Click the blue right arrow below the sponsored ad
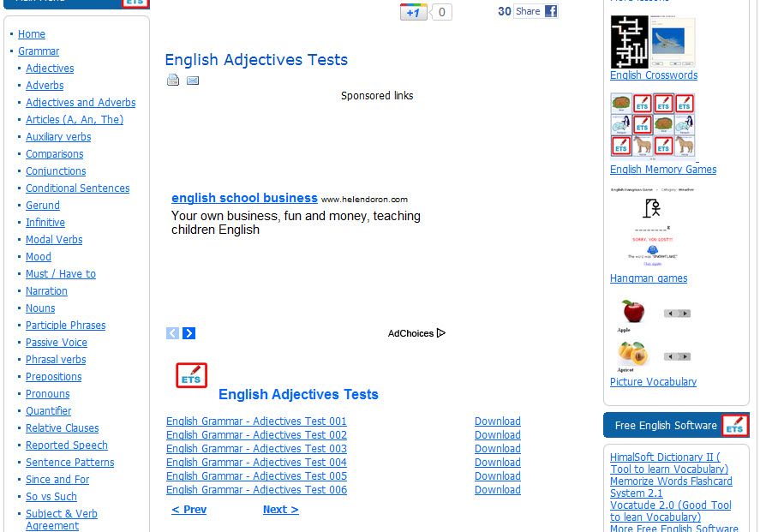784x532 pixels. 189,333
